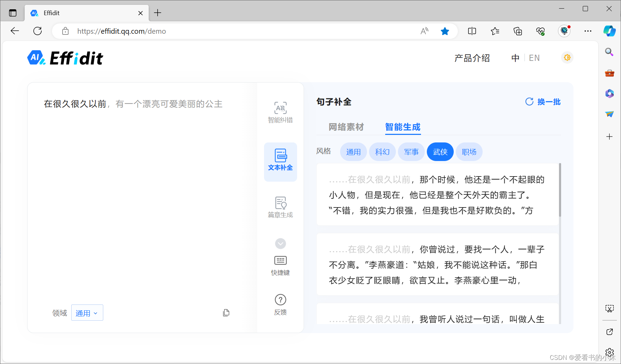This screenshot has width=621, height=364.
Task: Open the 智能纠错 error correction tool
Action: click(280, 112)
